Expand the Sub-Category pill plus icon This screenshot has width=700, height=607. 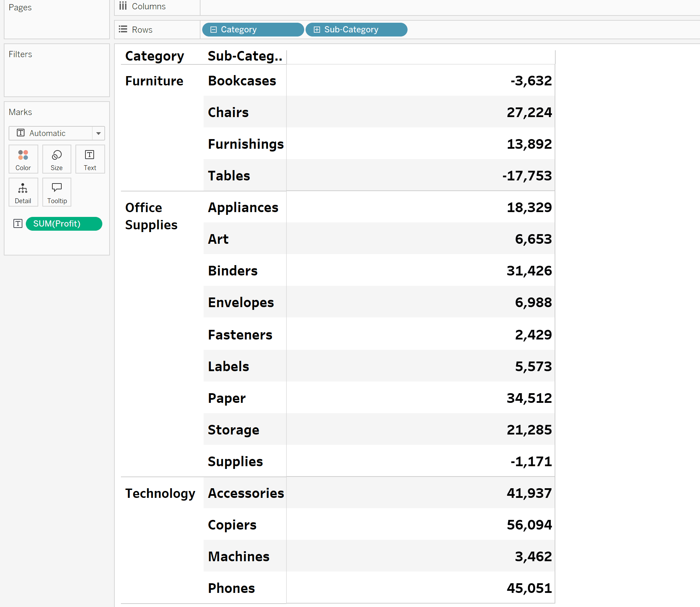(317, 30)
